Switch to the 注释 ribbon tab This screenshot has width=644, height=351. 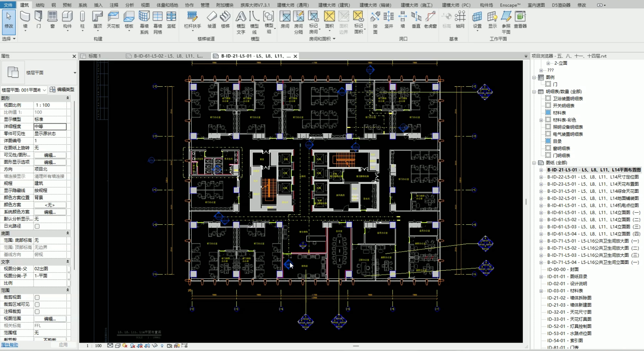[114, 5]
